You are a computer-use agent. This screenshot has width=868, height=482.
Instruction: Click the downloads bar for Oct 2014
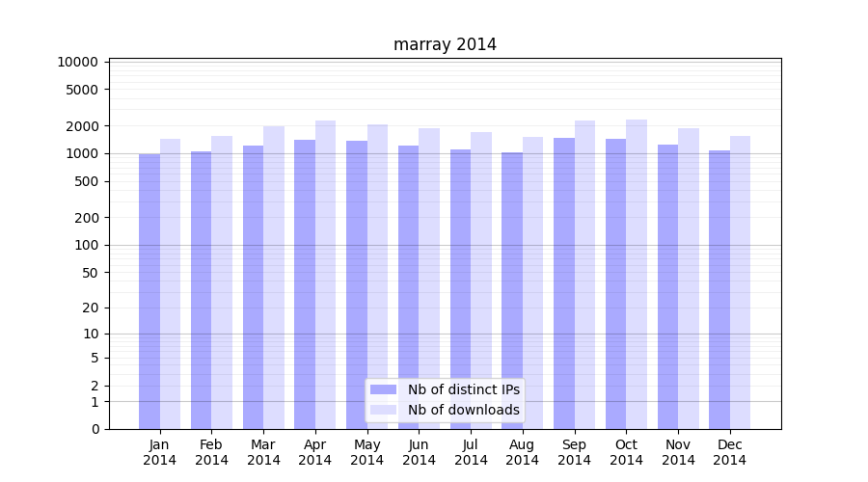click(x=637, y=275)
